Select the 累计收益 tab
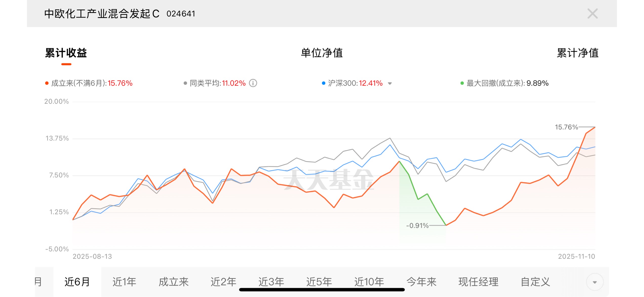Screen dimensions: 644x297 [x=66, y=53]
